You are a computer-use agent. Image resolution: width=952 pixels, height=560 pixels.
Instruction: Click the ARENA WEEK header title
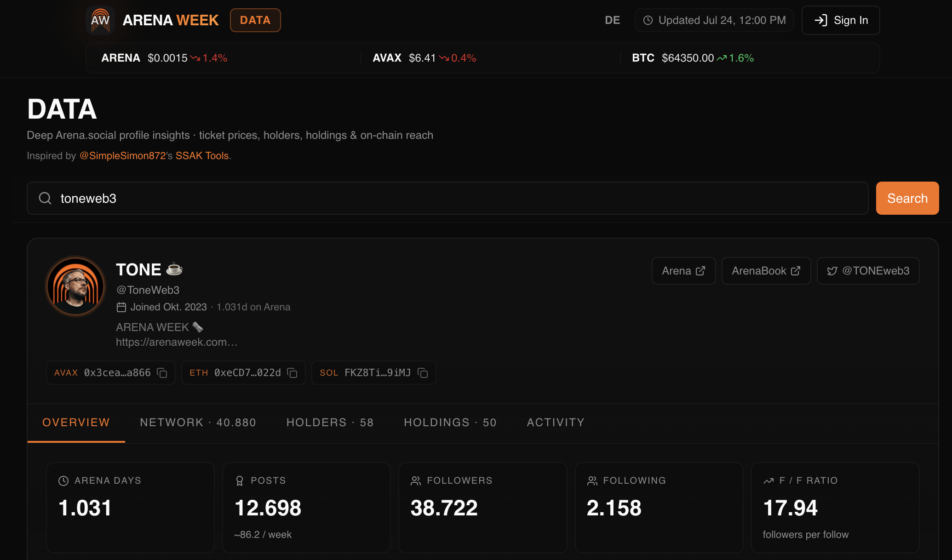[171, 20]
